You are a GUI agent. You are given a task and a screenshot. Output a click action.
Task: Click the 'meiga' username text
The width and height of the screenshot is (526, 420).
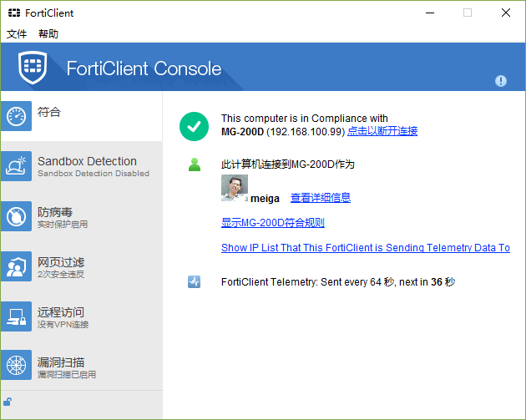point(265,199)
